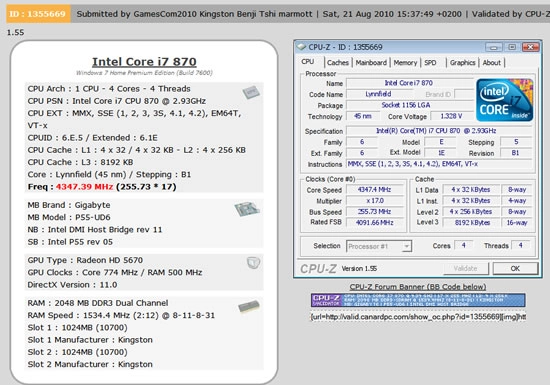Viewport: 550px width, 385px height.
Task: Click the Package Socket 1156 LGA field
Action: (x=409, y=105)
